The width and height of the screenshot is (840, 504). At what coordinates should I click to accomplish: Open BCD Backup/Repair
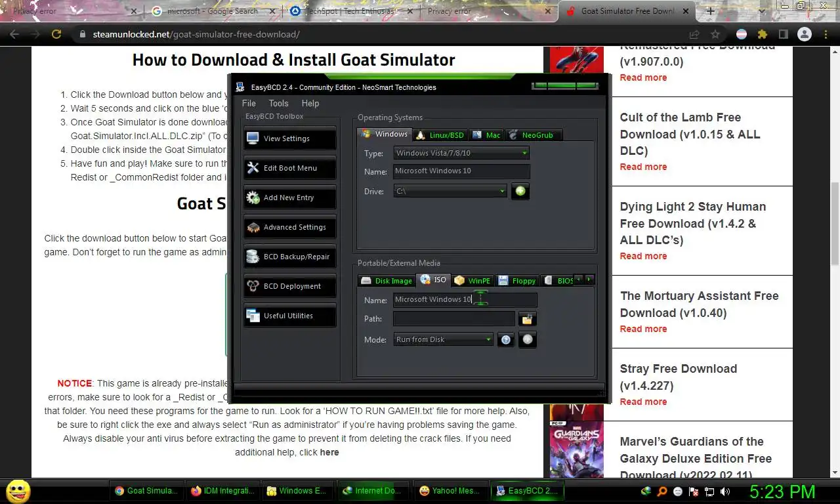[289, 257]
